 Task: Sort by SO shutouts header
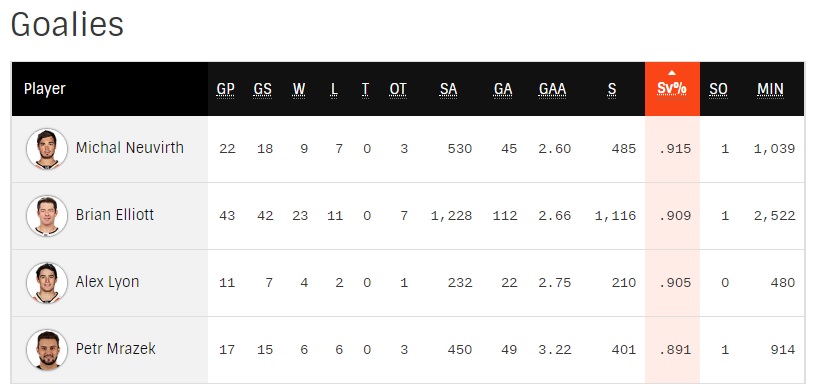point(718,89)
